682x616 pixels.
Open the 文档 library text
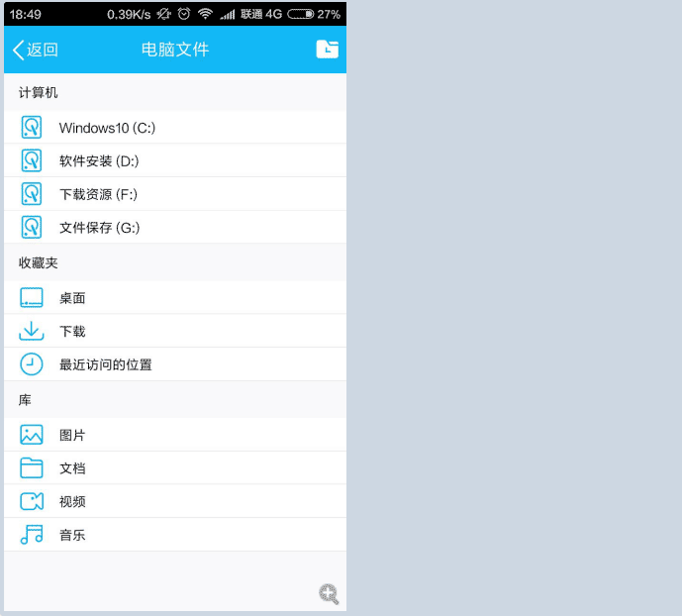pos(72,468)
